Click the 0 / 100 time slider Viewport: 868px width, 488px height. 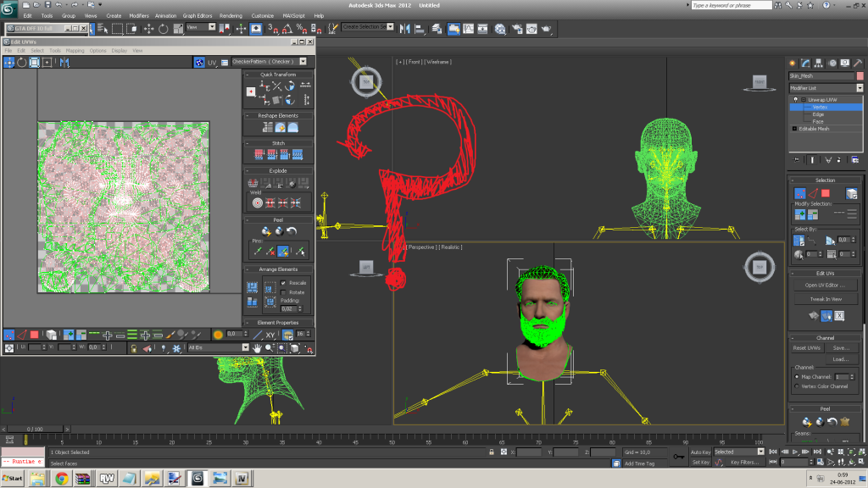coord(35,429)
